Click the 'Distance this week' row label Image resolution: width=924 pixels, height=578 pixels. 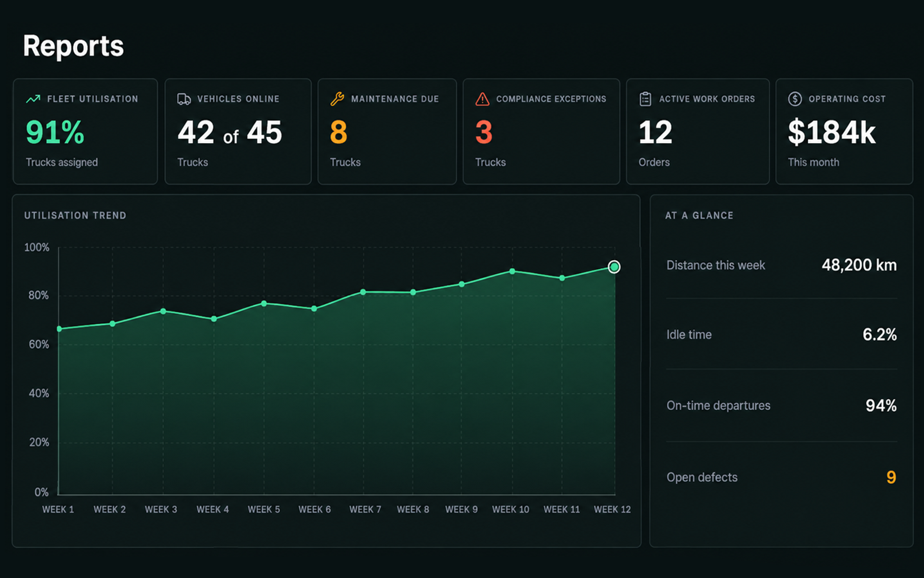click(716, 265)
